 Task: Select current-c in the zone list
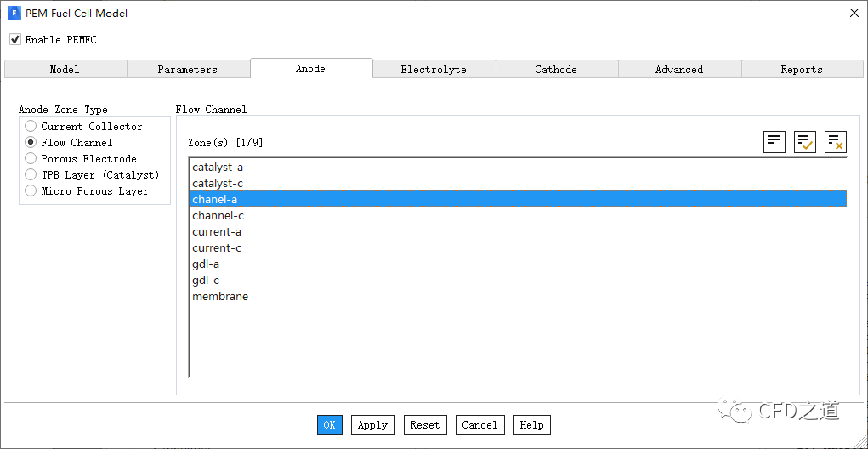pos(518,247)
